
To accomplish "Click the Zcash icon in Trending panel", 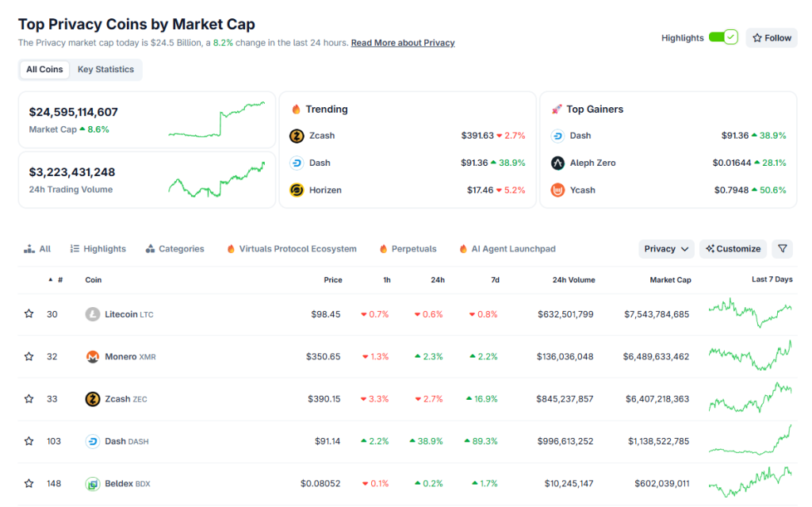I will tap(297, 136).
